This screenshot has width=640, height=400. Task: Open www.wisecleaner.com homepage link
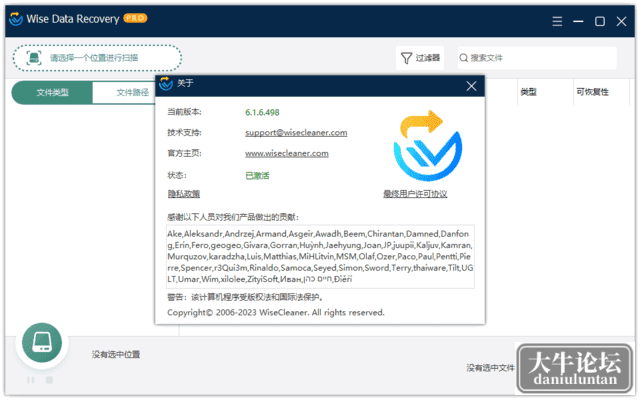[287, 153]
